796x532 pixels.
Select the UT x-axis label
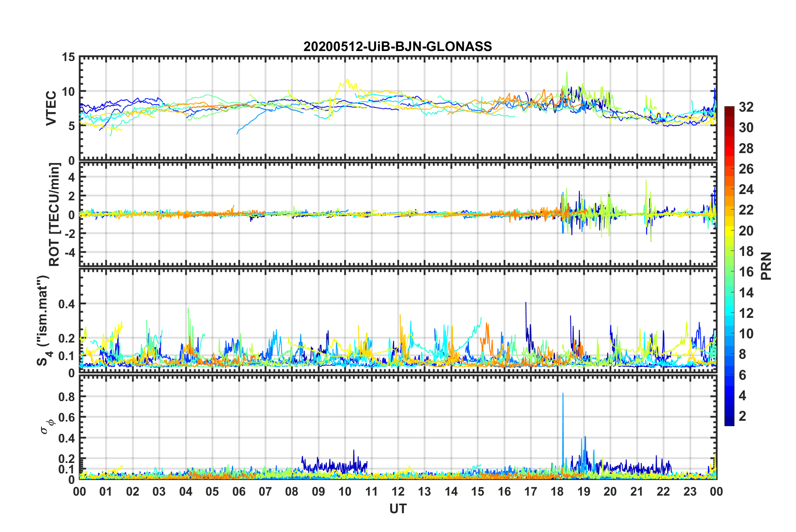pyautogui.click(x=398, y=509)
